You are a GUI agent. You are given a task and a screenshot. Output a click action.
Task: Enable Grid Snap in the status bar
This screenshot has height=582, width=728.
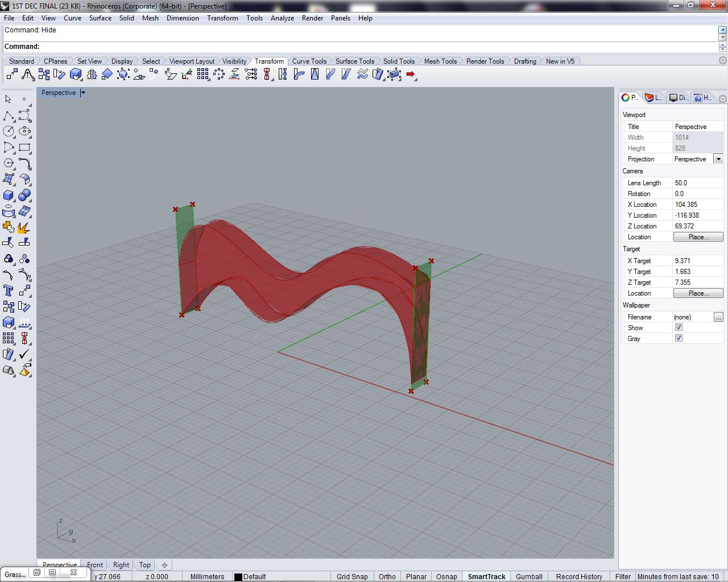(x=351, y=576)
